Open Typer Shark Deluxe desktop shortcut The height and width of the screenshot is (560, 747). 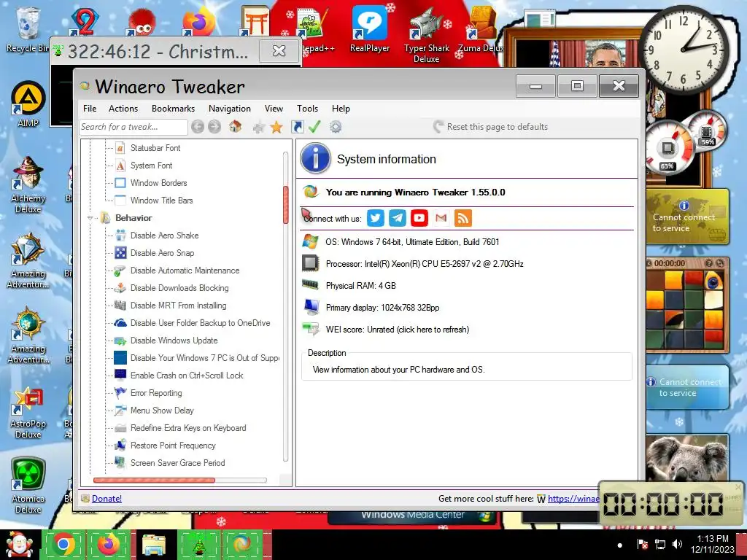point(426,35)
